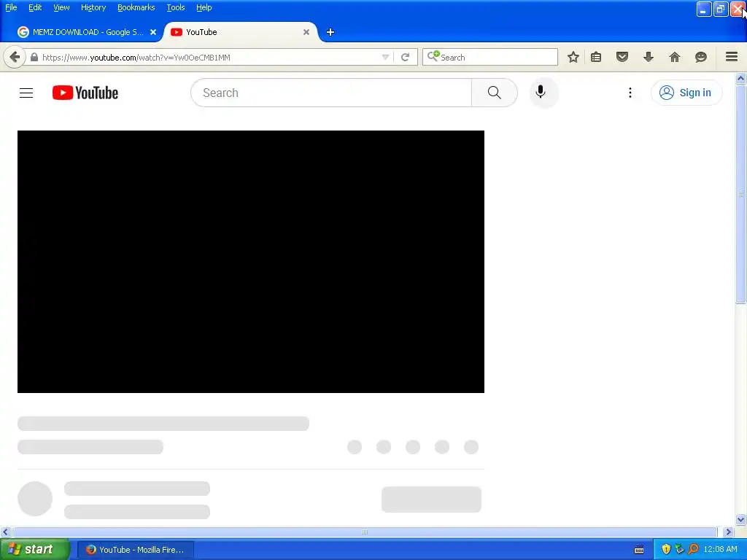
Task: Open the Firefox hamburger menu
Action: click(732, 57)
